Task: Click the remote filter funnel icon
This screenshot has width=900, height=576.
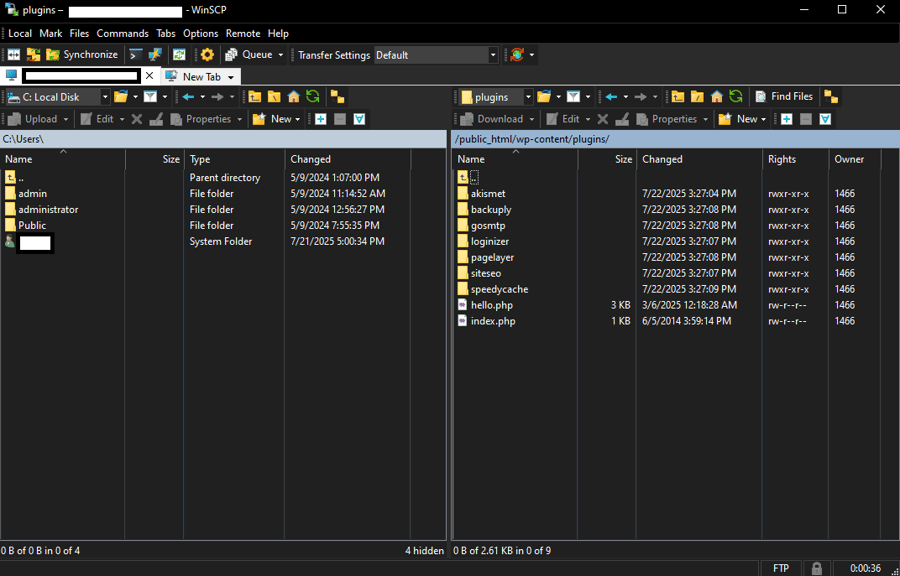Action: click(x=573, y=96)
